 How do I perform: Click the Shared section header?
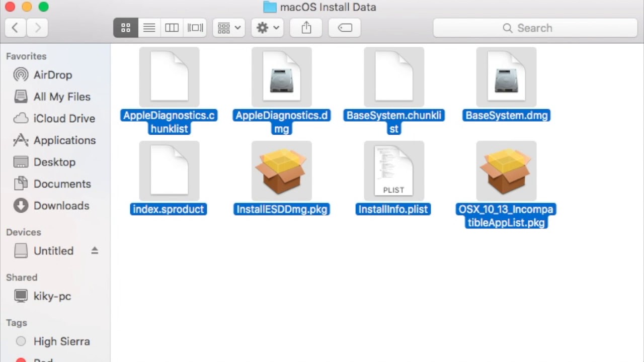22,278
